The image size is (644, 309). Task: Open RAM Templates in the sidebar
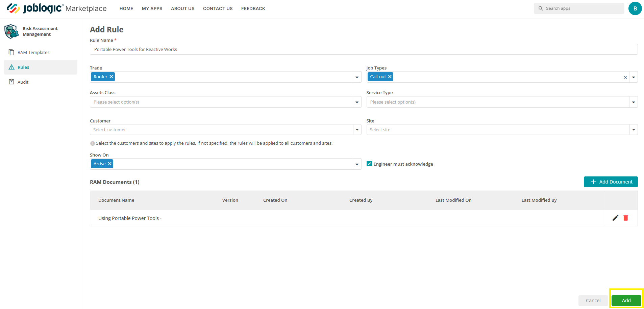click(41, 52)
